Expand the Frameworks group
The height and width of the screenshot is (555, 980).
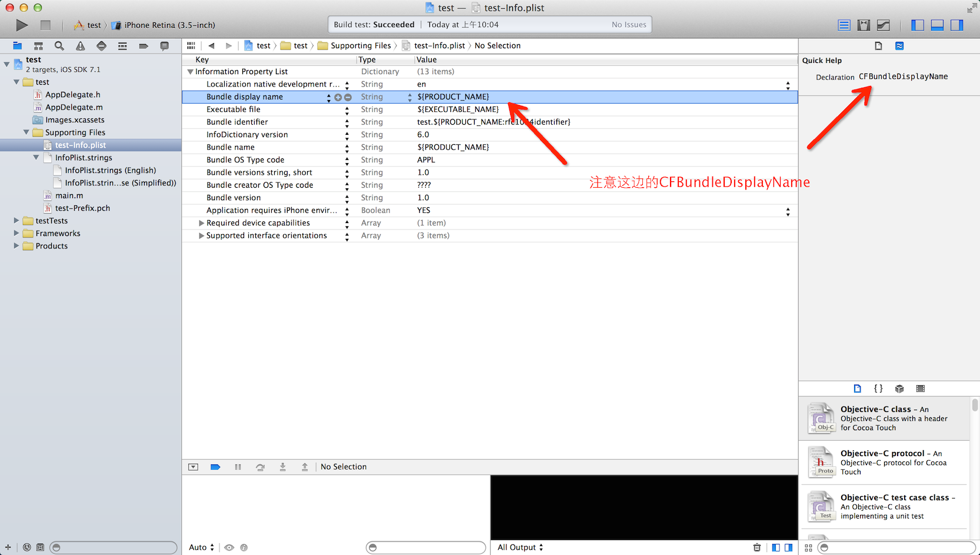pos(16,234)
